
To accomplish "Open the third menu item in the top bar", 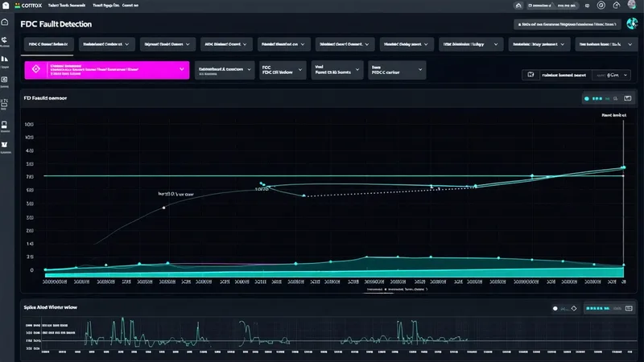I will [x=130, y=6].
